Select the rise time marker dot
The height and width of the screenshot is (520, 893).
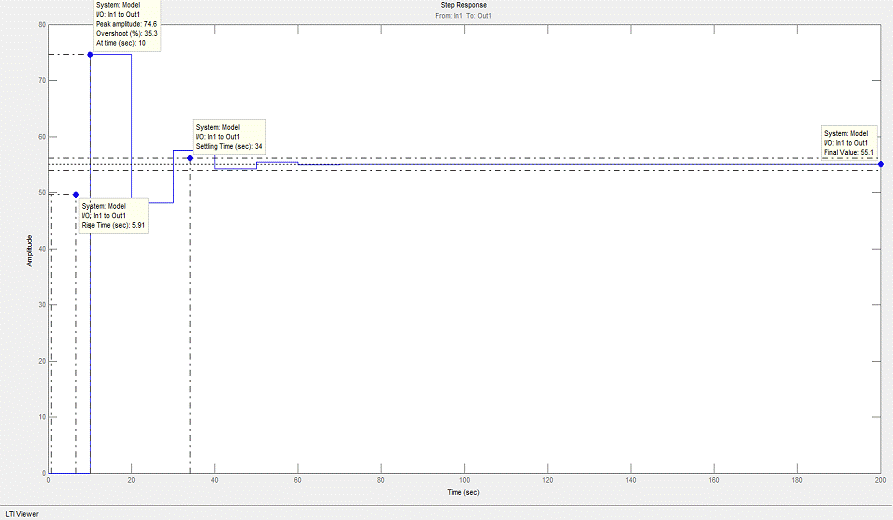[x=76, y=195]
